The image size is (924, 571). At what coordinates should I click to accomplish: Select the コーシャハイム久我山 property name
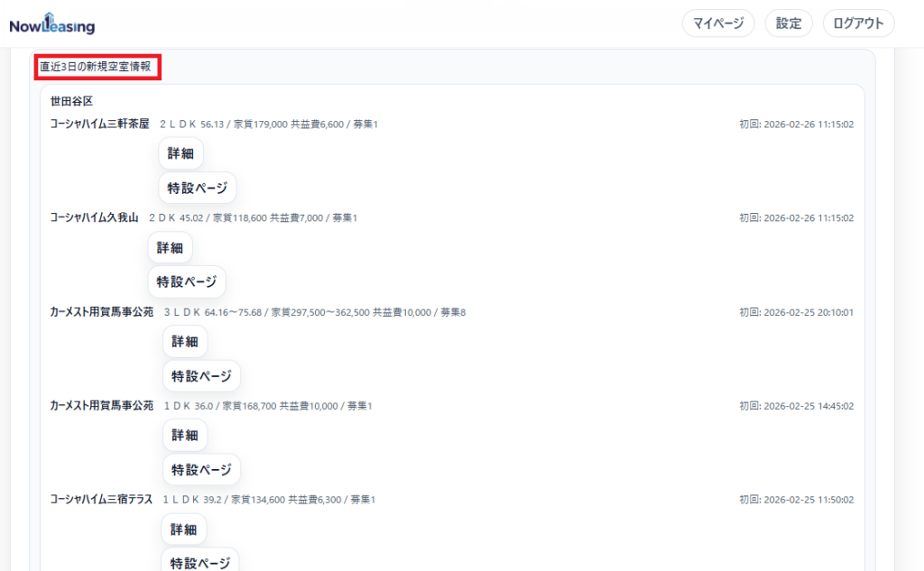pos(94,217)
